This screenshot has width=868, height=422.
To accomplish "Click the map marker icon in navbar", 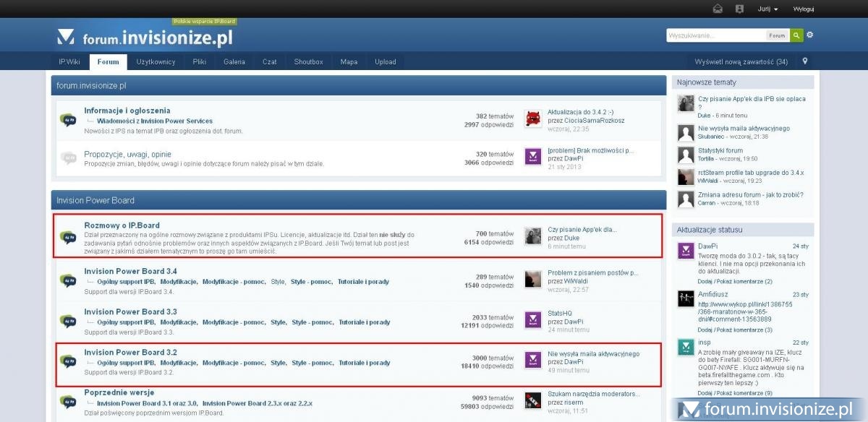I will 805,61.
